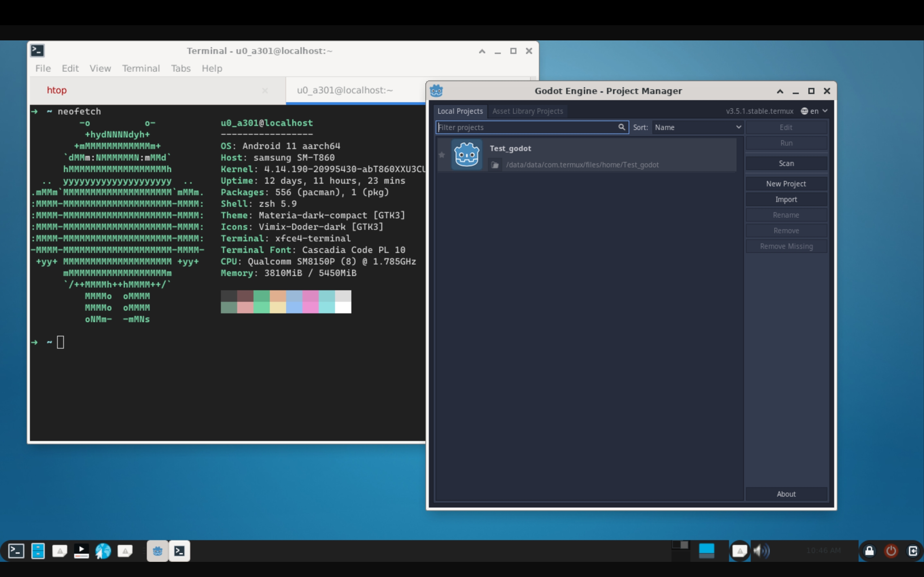Click the power button in the system tray
The width and height of the screenshot is (924, 577).
click(x=891, y=551)
